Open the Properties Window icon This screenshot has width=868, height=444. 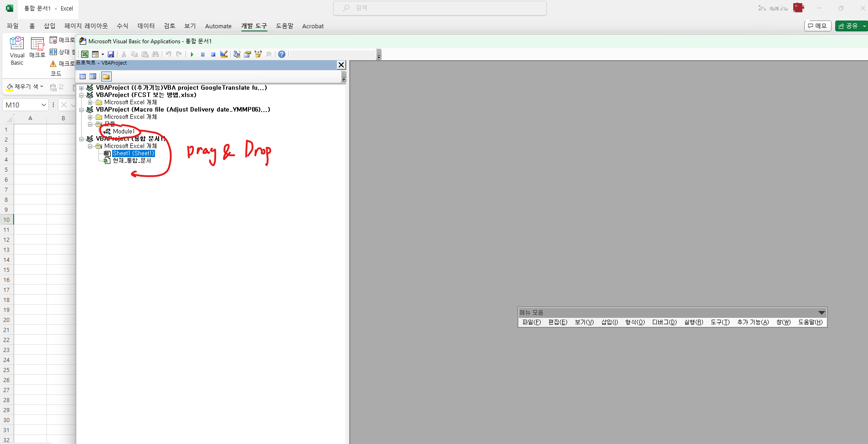[x=248, y=54]
